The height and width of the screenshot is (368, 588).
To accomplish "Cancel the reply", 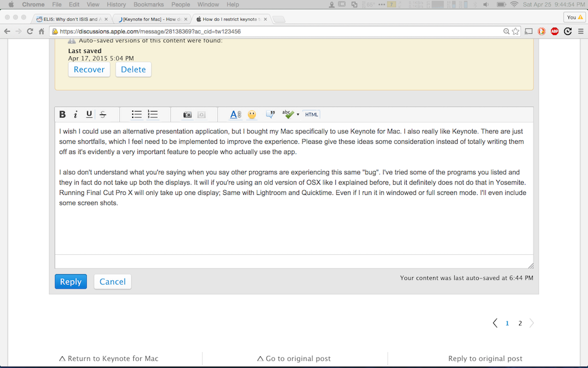I will coord(113,282).
